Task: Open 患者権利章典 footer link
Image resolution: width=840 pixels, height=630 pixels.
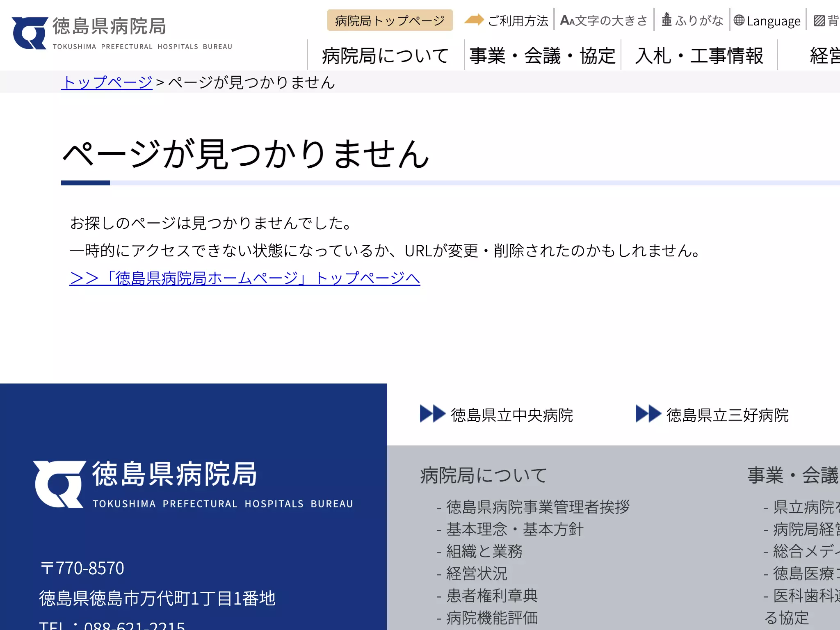Action: (492, 596)
